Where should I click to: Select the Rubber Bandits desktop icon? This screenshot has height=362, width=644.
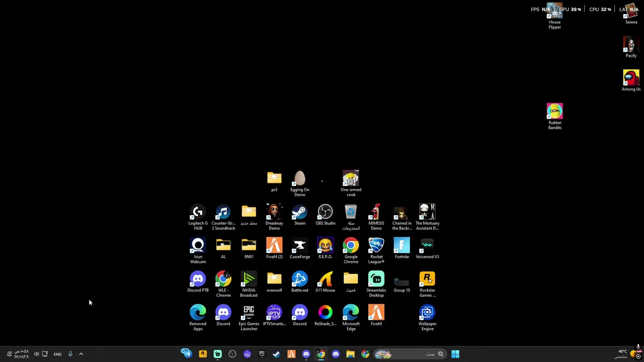point(554,117)
